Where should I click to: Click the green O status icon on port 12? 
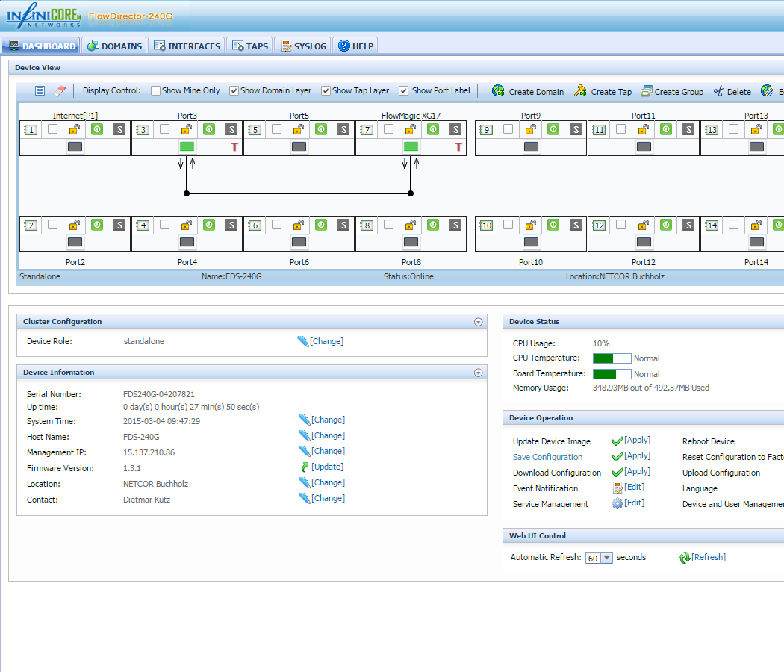point(666,225)
